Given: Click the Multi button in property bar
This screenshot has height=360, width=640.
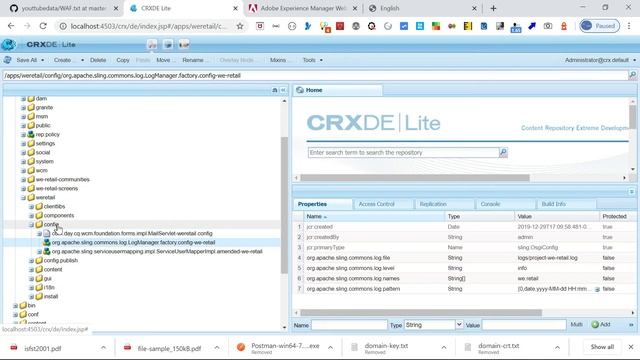Looking at the screenshot, I should click(576, 324).
